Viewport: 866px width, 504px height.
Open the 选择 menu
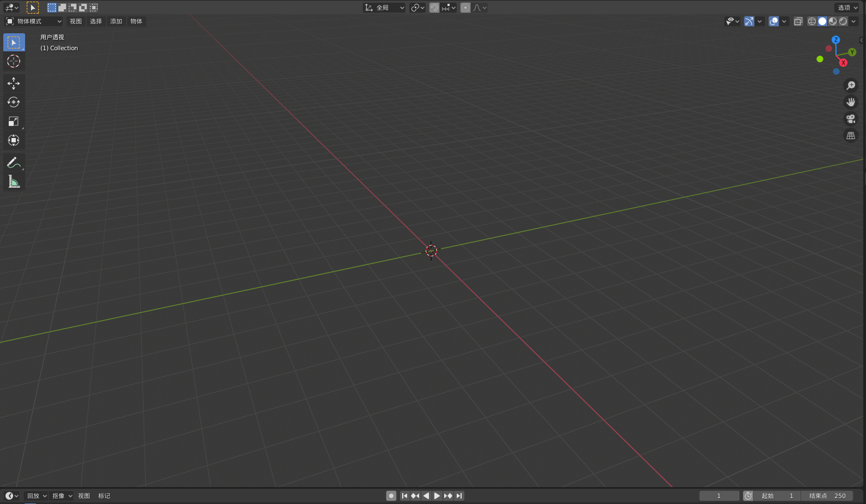pyautogui.click(x=96, y=21)
